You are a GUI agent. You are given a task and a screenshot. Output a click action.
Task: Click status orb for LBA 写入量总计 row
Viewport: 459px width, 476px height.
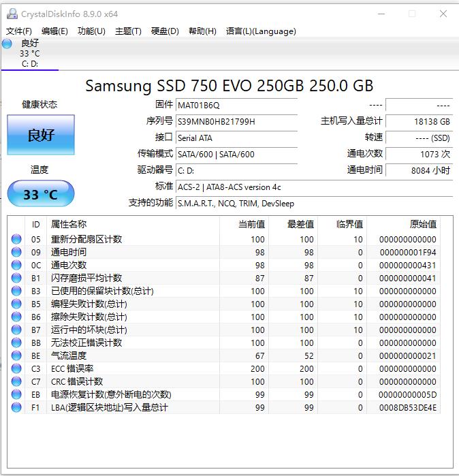(x=16, y=407)
